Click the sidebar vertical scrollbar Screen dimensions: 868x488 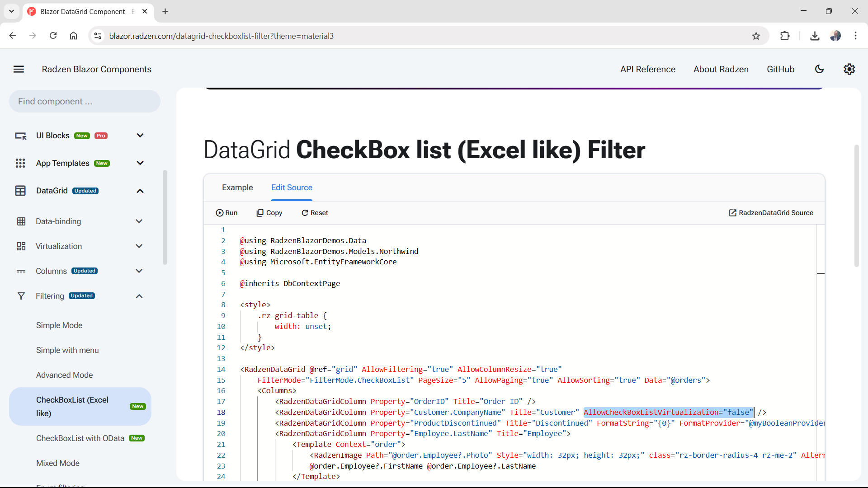165,217
